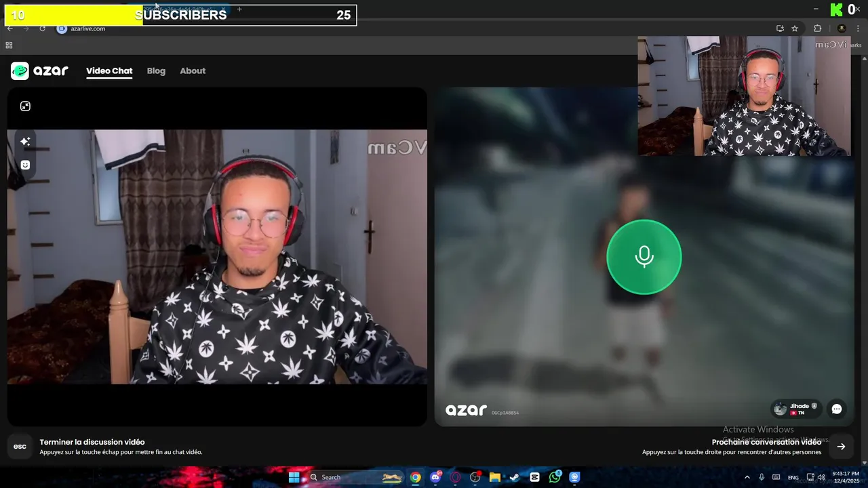Reload the page in the browser
Screen dimensions: 868x488
(42, 28)
